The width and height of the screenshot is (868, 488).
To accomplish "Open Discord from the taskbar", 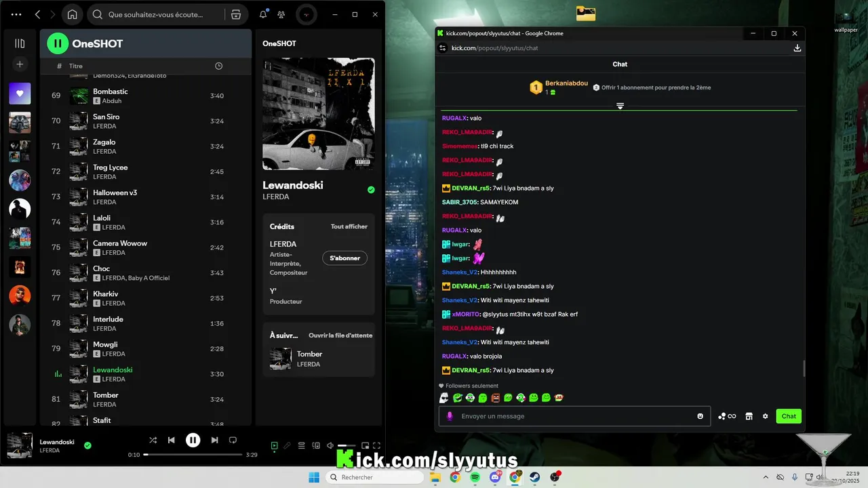I will pyautogui.click(x=495, y=477).
